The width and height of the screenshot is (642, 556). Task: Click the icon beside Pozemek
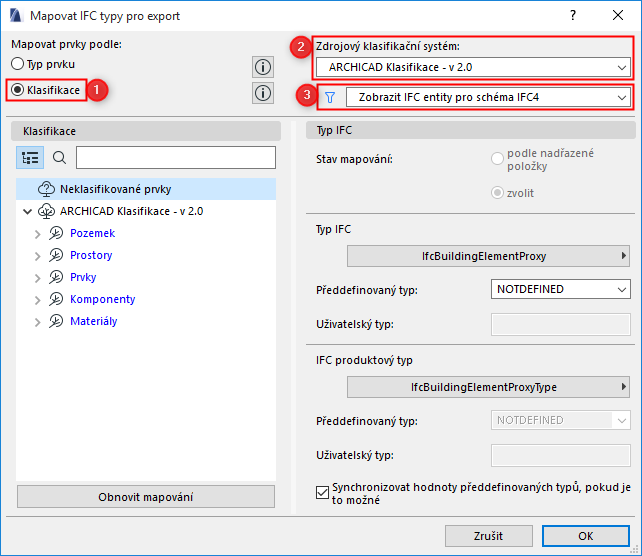[x=56, y=233]
